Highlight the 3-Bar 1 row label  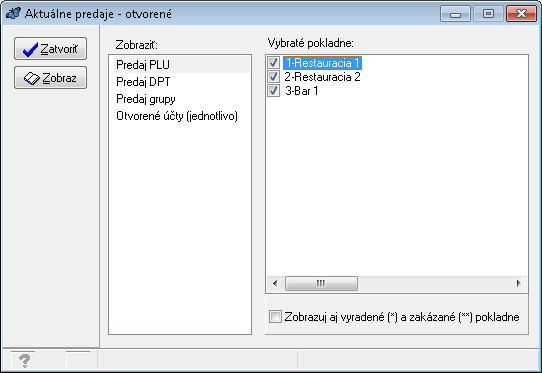[x=301, y=91]
